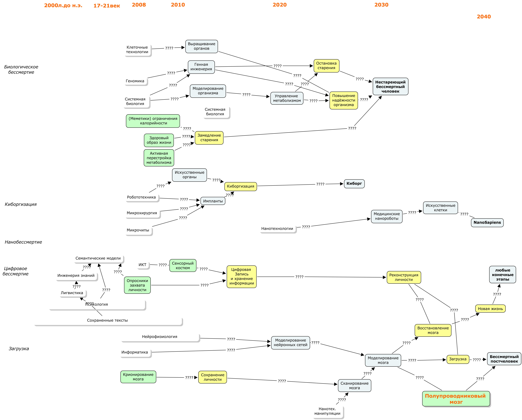The image size is (522, 420).
Task: Click the 'Клеточные технологии' label
Action: (x=137, y=50)
